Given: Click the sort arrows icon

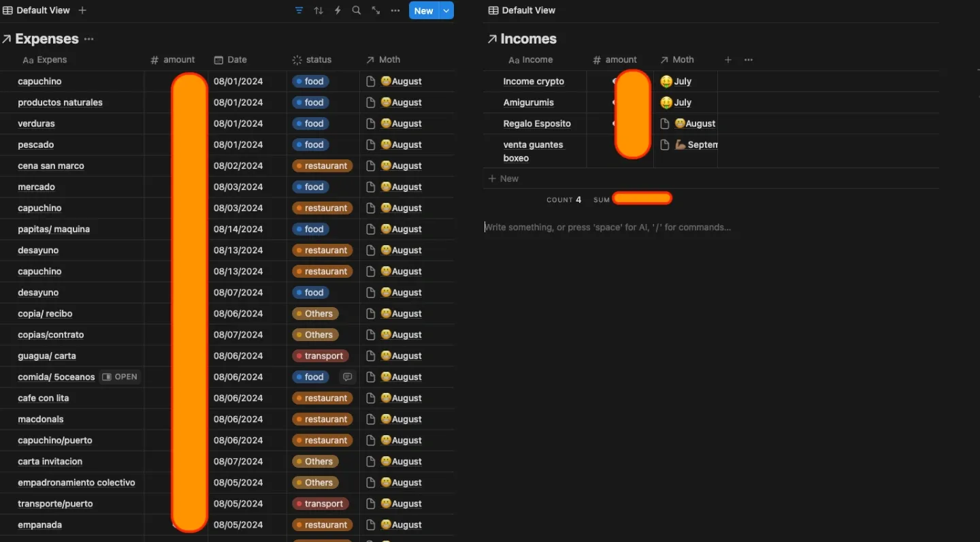Looking at the screenshot, I should click(x=318, y=11).
